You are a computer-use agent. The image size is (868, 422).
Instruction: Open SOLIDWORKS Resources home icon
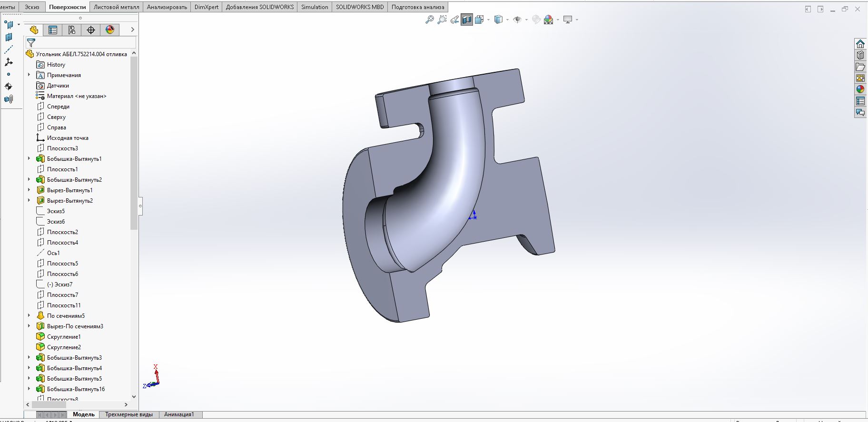coord(860,44)
